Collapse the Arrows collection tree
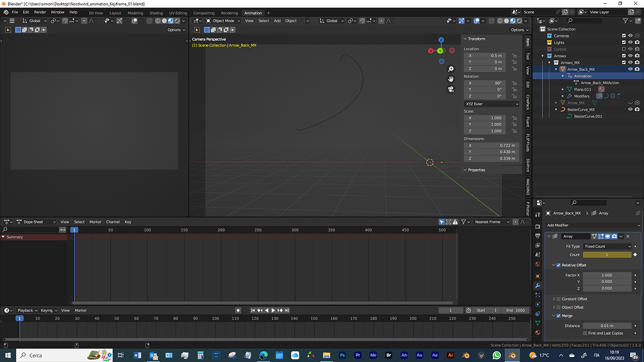The width and height of the screenshot is (644, 362). coord(543,56)
